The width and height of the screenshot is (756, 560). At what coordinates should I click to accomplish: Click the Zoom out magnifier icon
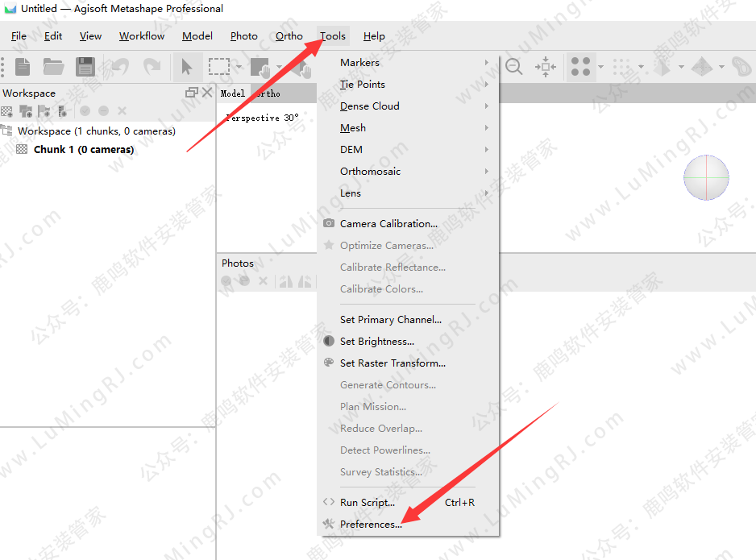point(513,67)
